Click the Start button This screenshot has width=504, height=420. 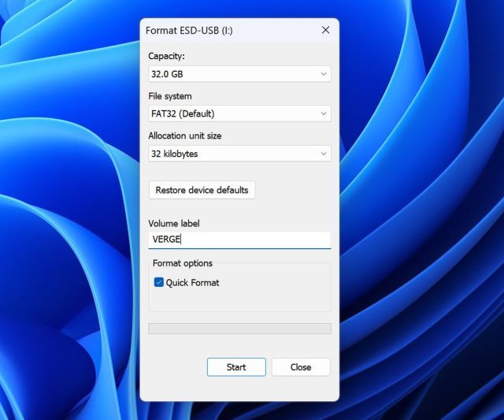(x=236, y=367)
